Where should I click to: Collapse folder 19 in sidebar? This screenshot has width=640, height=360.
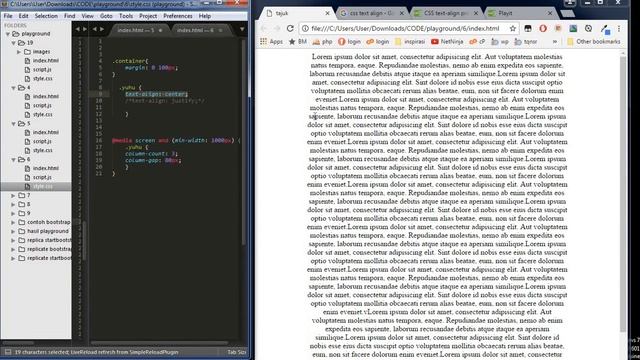point(13,43)
